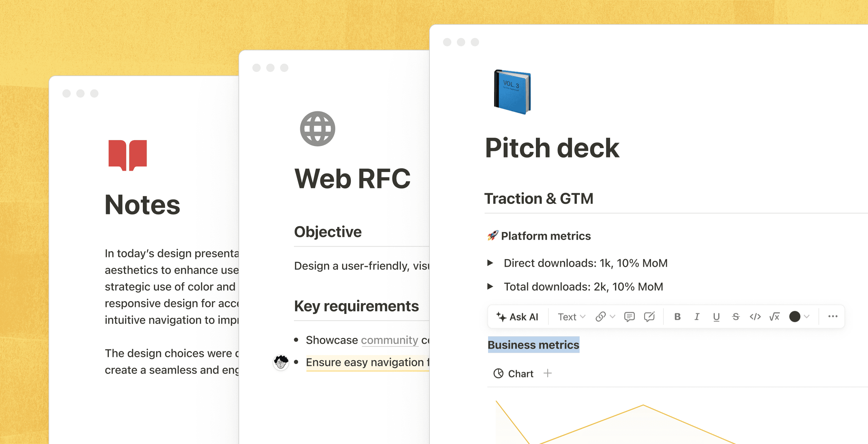Click the Notes page title
Image resolution: width=868 pixels, height=444 pixels.
coord(142,205)
